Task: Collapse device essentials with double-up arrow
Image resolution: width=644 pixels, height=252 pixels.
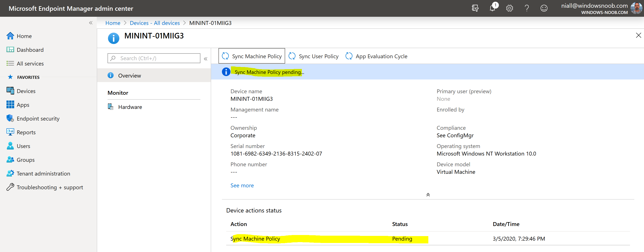Action: tap(428, 195)
